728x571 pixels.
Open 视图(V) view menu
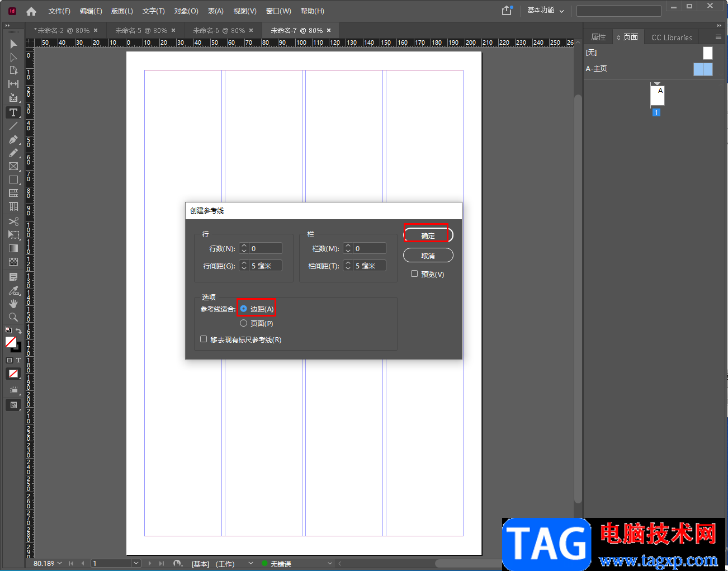tap(245, 11)
